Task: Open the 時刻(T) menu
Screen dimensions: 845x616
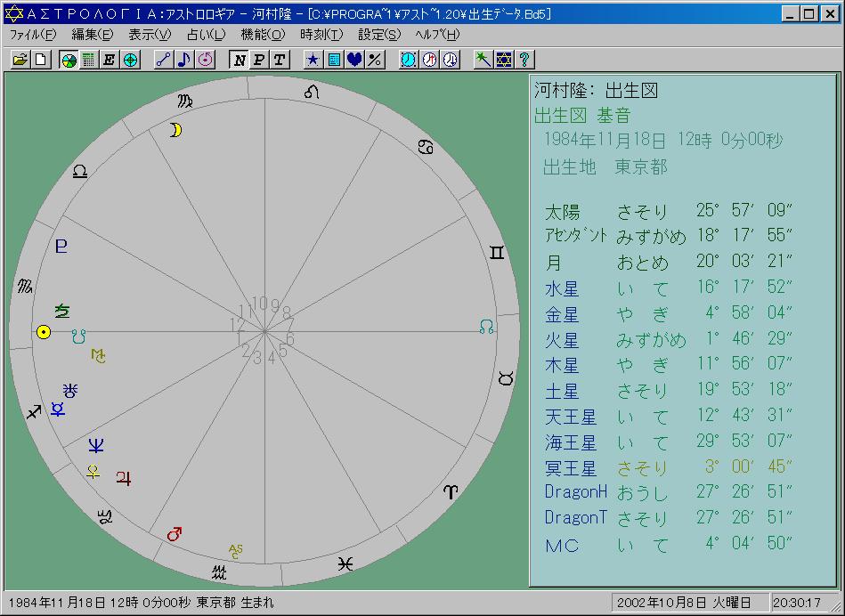Action: pos(321,35)
